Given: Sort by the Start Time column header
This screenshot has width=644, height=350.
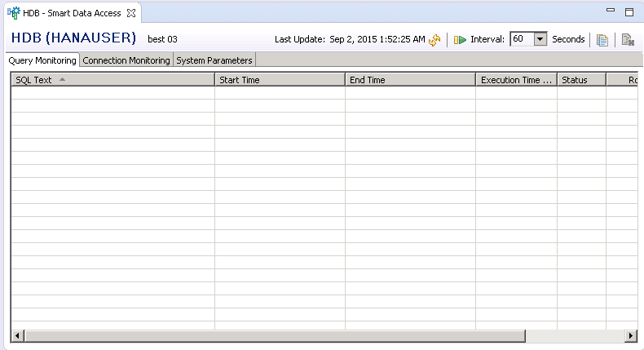Looking at the screenshot, I should pos(280,80).
